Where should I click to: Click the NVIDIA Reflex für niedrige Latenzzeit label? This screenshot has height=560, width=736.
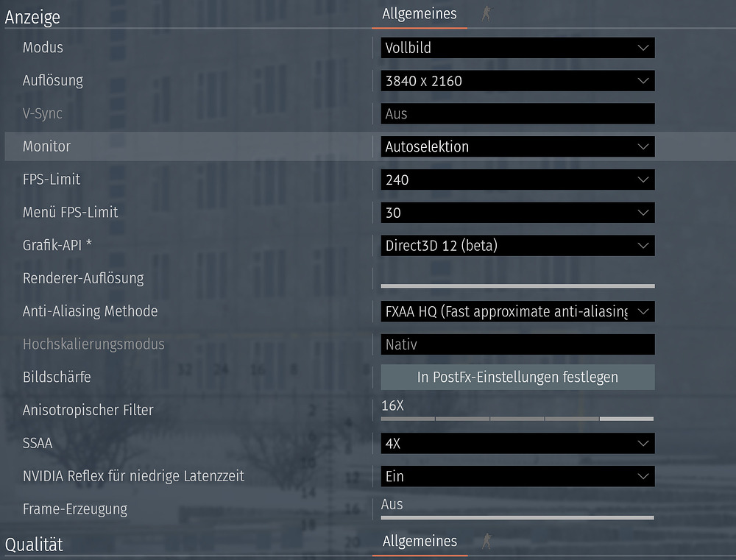133,476
